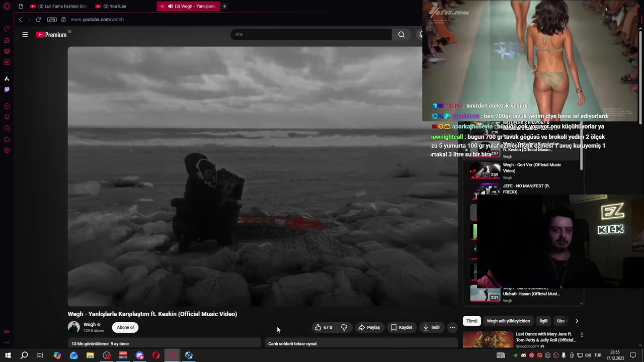Image resolution: width=644 pixels, height=362 pixels.
Task: Open the Wegh channel name link
Action: coord(90,325)
